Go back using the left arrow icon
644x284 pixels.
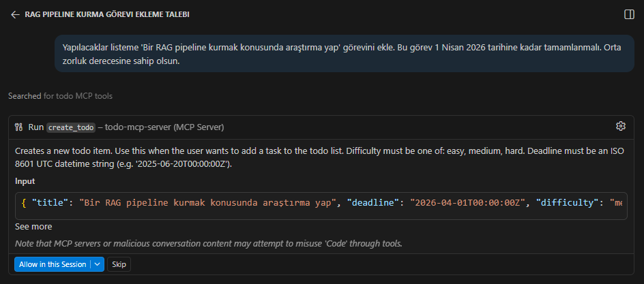click(x=15, y=14)
